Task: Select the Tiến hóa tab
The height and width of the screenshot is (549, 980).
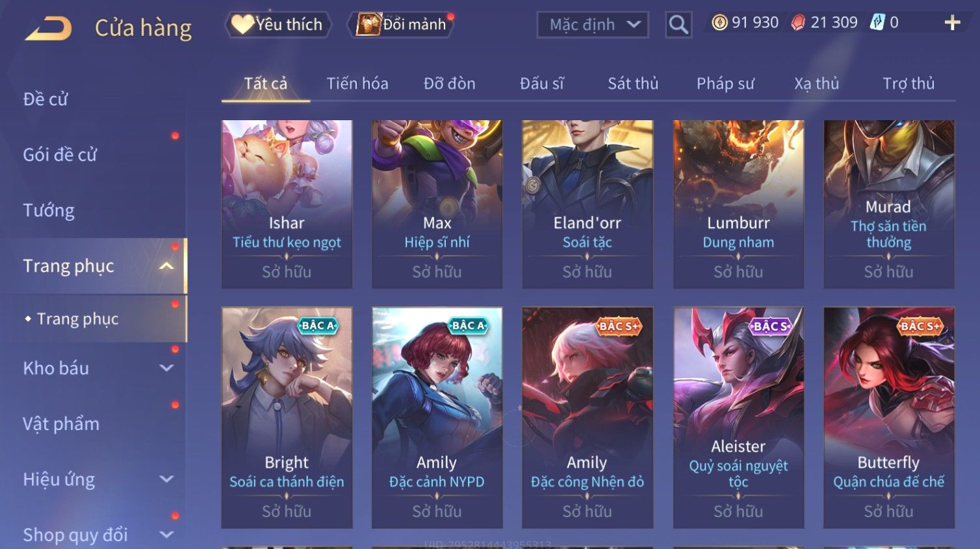Action: pos(357,83)
